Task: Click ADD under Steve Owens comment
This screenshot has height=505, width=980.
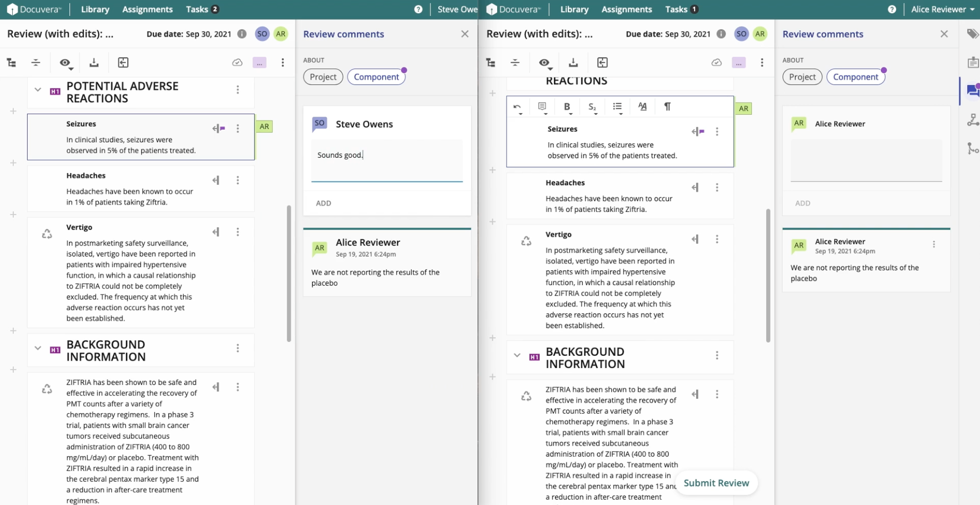Action: (324, 203)
